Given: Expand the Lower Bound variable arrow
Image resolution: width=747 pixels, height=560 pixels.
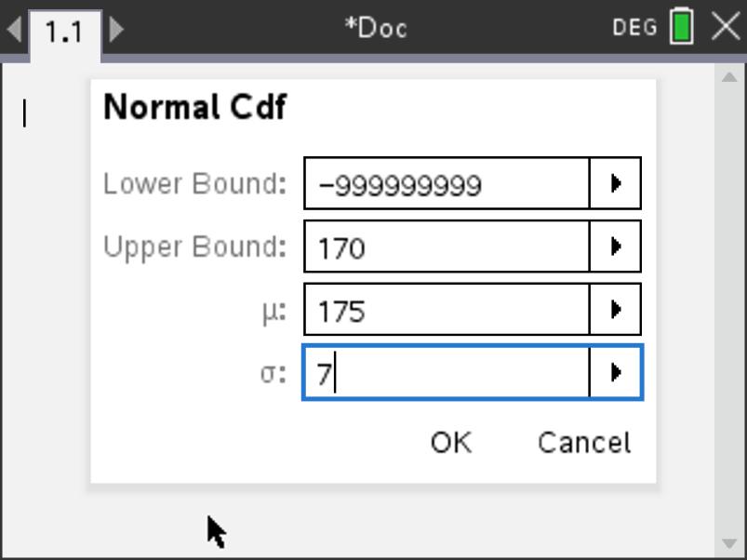Looking at the screenshot, I should [615, 184].
